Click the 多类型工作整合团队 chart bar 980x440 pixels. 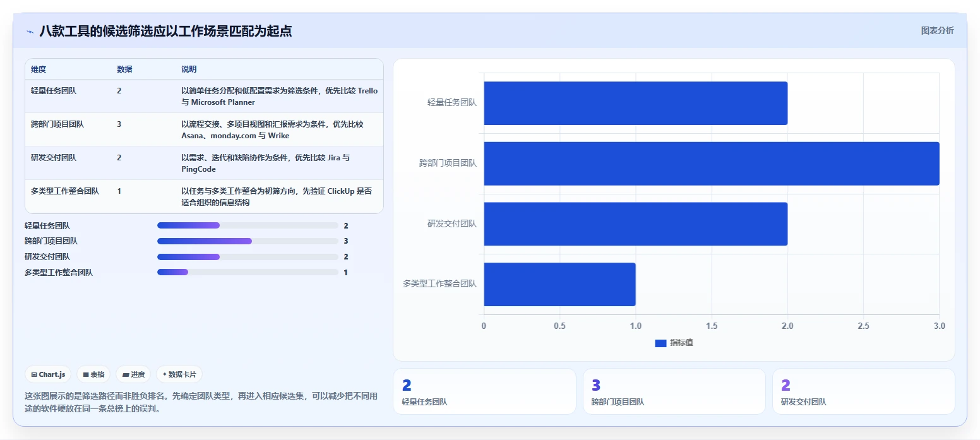pos(559,285)
